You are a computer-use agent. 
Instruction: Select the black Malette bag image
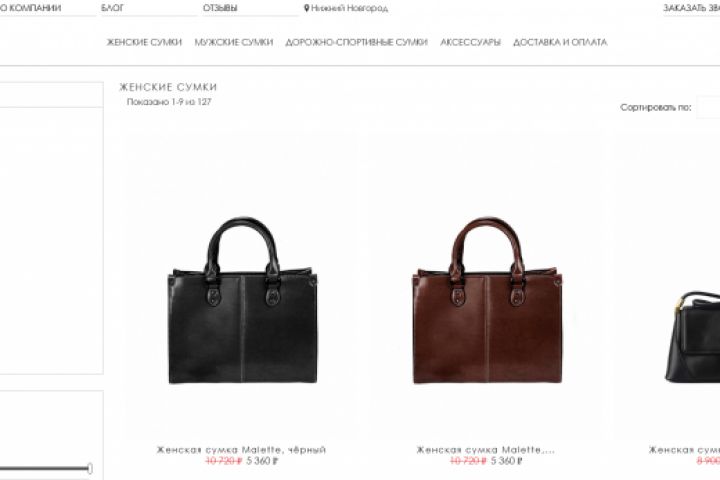point(243,300)
